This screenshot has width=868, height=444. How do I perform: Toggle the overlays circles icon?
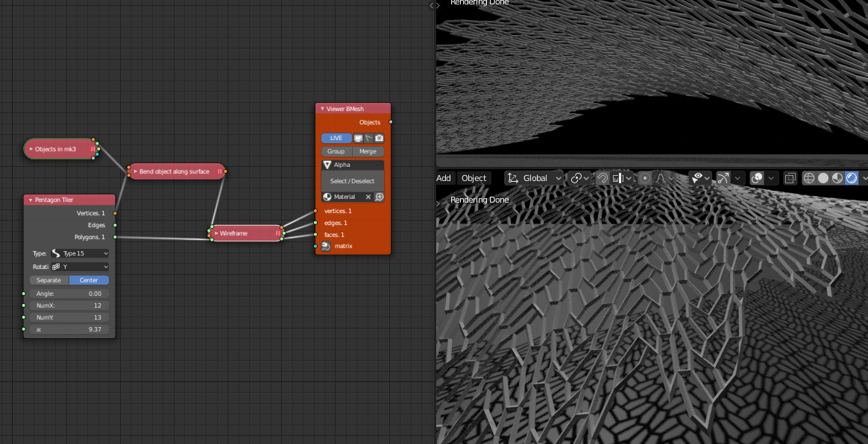(x=757, y=178)
